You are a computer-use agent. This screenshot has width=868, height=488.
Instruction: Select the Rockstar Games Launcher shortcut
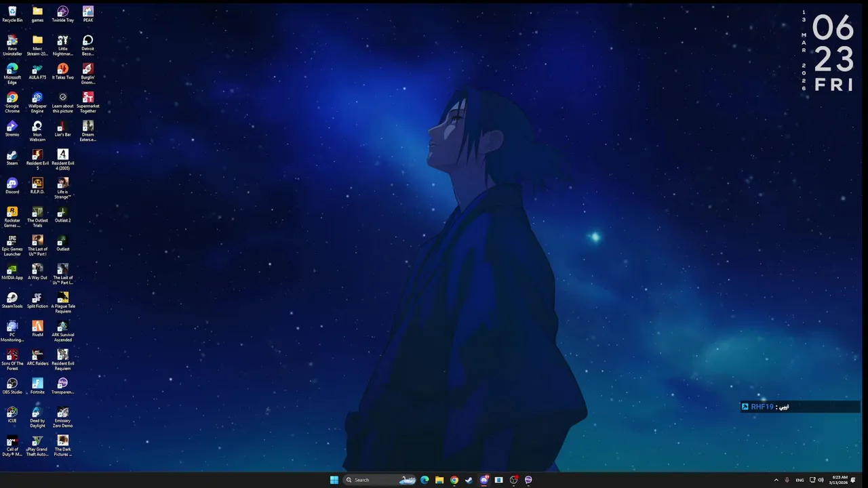pyautogui.click(x=12, y=216)
